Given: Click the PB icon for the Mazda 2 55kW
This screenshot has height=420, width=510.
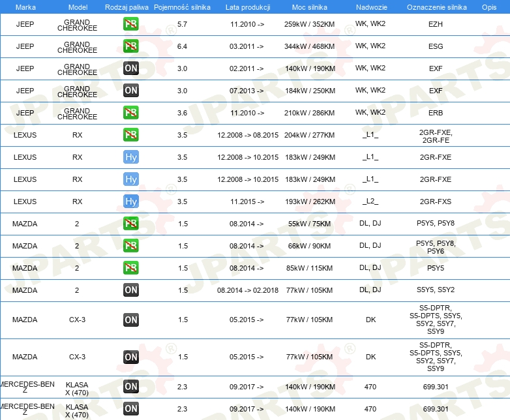Looking at the screenshot, I should pyautogui.click(x=131, y=224).
